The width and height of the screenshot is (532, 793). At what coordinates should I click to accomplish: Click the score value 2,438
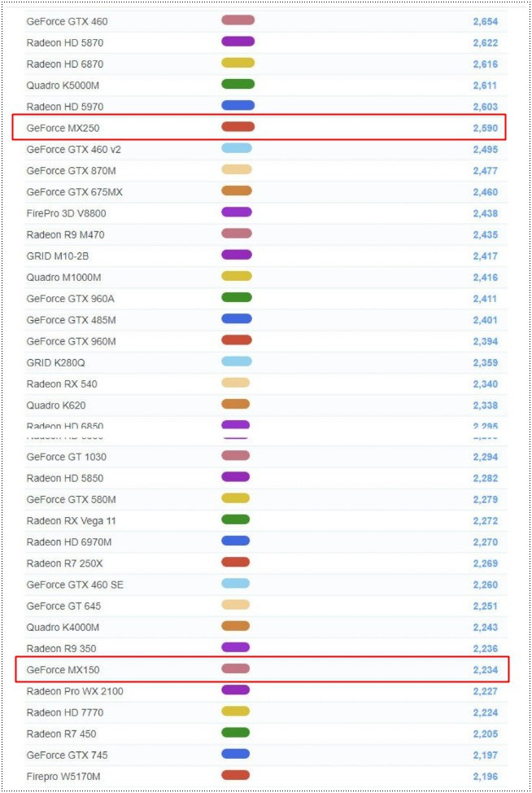tap(485, 213)
